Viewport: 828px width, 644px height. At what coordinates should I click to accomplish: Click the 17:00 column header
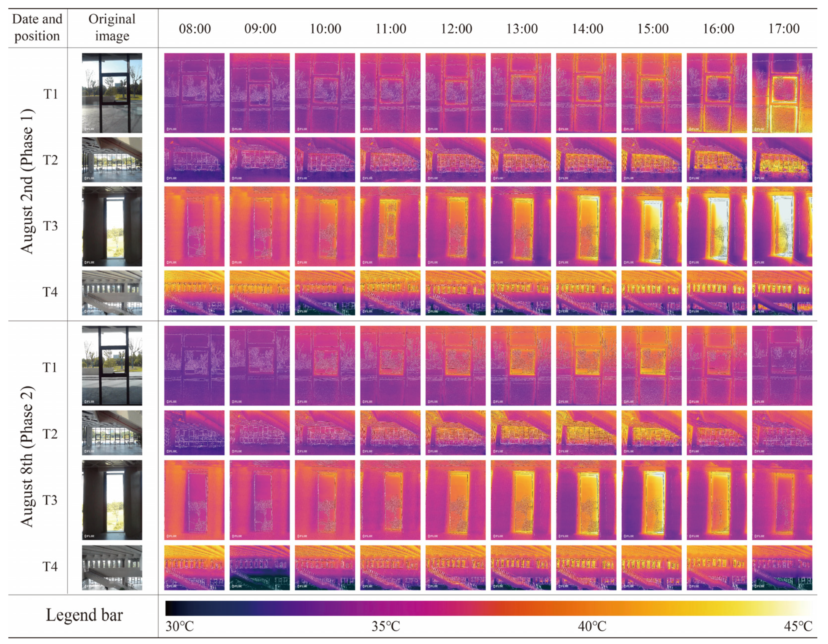pyautogui.click(x=784, y=29)
